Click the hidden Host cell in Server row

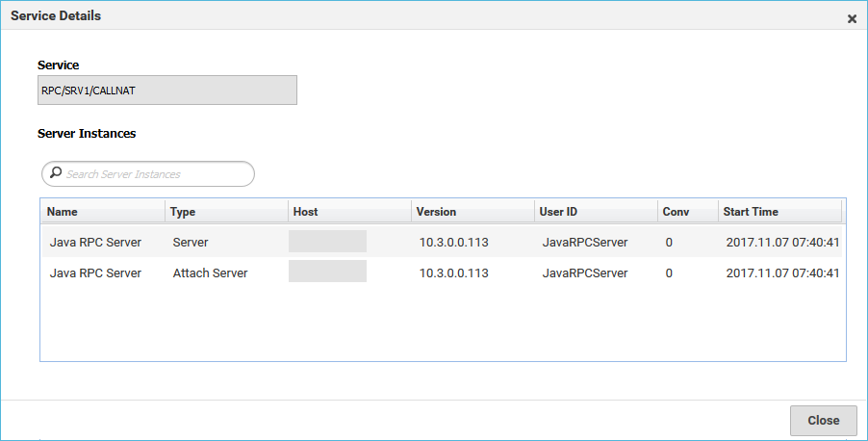click(327, 242)
